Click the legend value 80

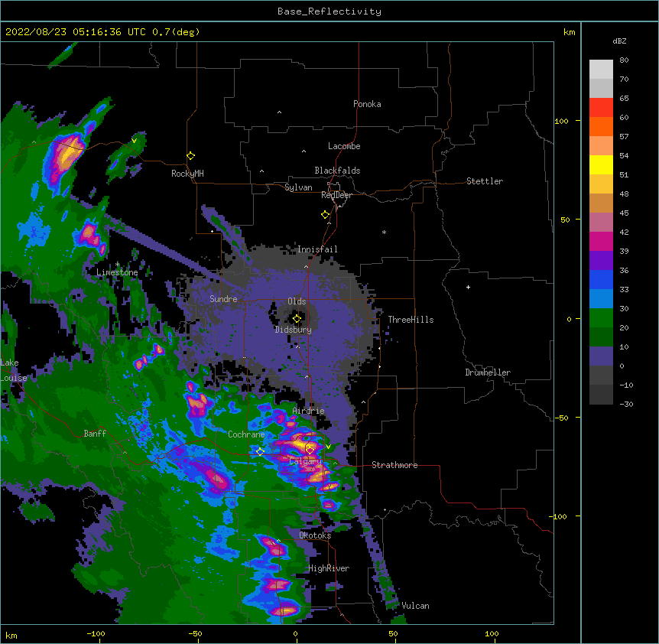click(x=624, y=60)
